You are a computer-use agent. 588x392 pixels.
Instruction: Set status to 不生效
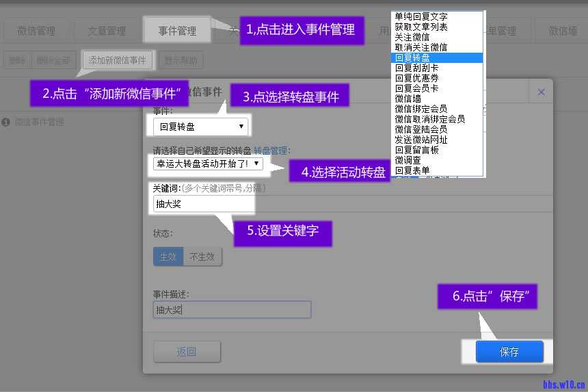(202, 257)
